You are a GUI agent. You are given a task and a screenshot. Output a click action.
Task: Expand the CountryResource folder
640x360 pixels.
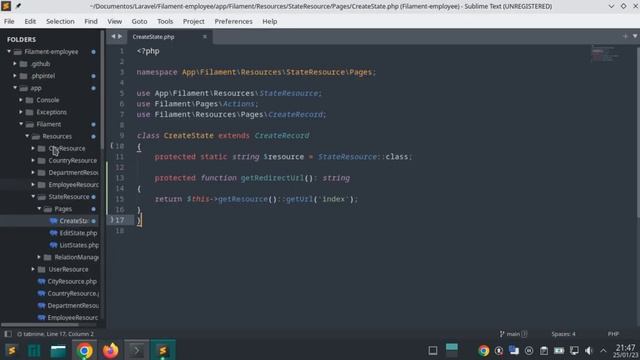tap(33, 160)
